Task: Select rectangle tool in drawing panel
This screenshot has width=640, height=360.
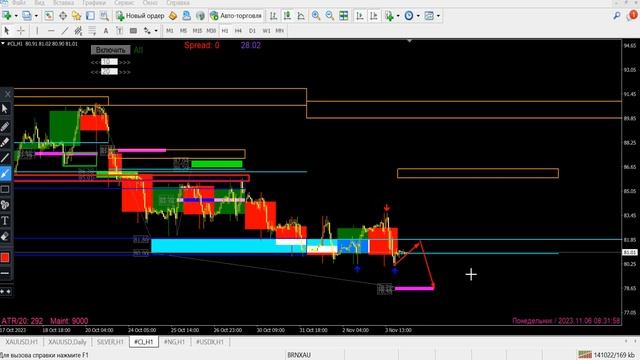Action: 5,189
